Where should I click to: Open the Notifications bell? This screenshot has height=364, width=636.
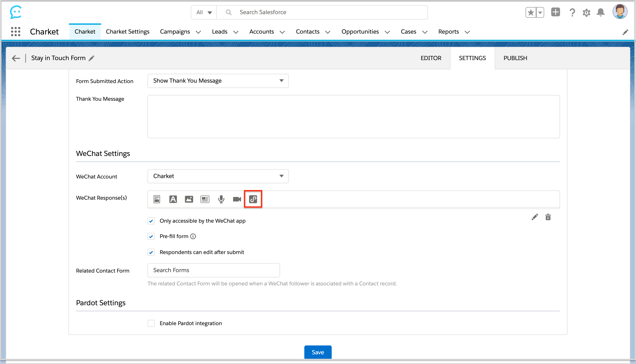click(600, 12)
